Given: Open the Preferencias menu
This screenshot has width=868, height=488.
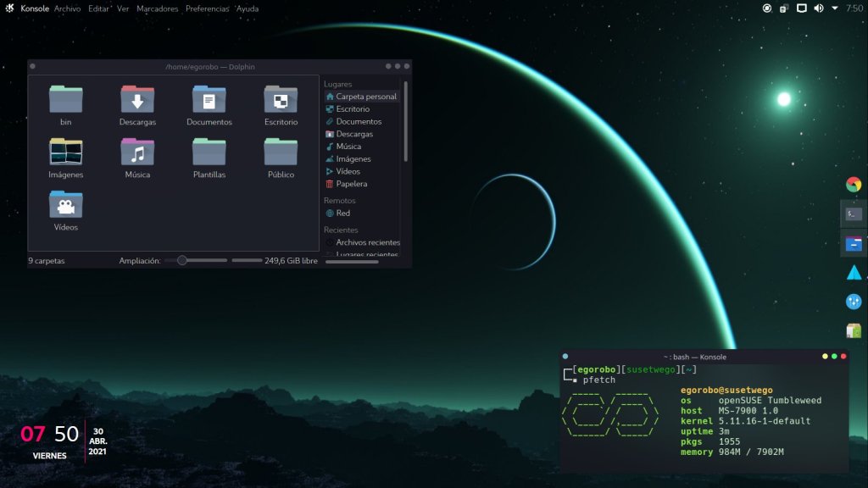Looking at the screenshot, I should pyautogui.click(x=208, y=8).
